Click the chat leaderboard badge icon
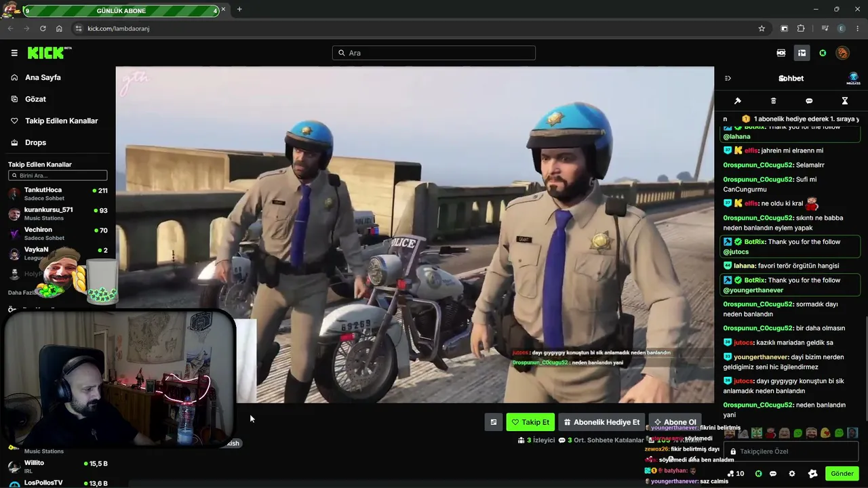This screenshot has height=488, width=868. point(854,79)
